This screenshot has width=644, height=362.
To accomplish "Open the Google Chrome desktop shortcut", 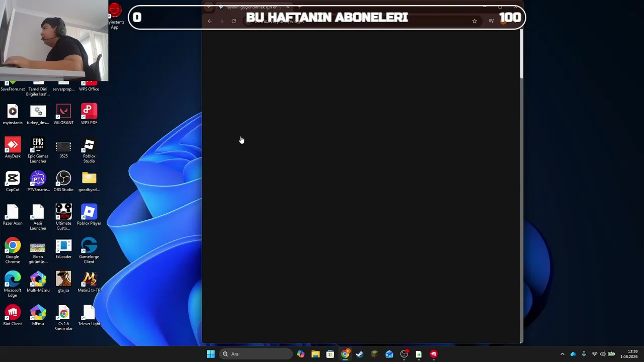I will pyautogui.click(x=13, y=251).
